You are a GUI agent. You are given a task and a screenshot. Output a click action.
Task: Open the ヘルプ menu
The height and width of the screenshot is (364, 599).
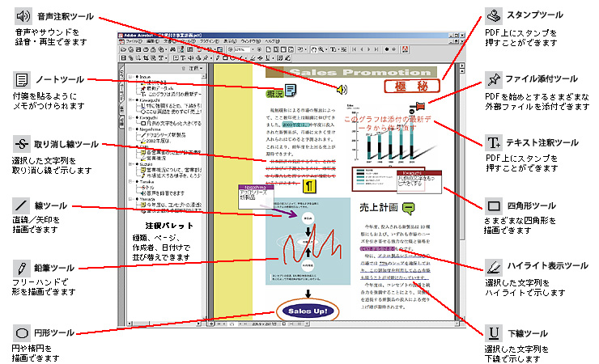click(272, 41)
